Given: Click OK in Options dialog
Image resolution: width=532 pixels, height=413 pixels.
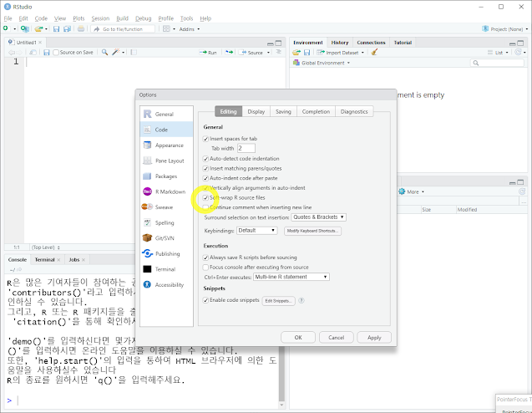Looking at the screenshot, I should click(298, 338).
